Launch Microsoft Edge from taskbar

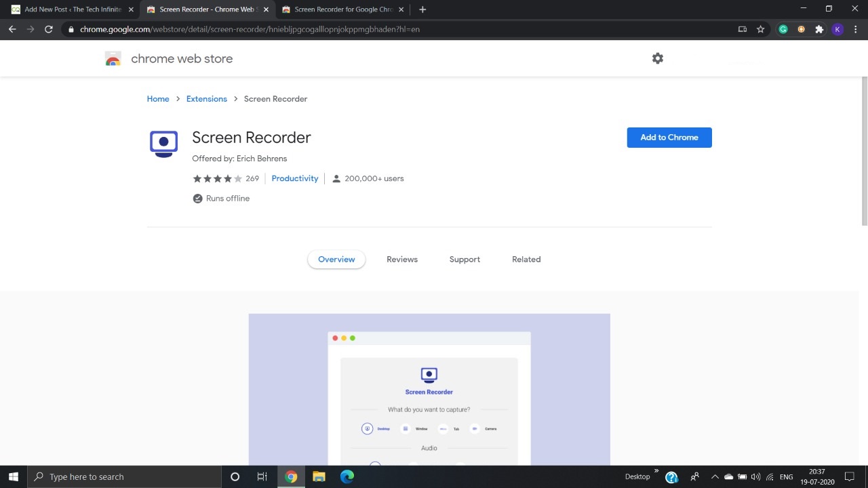coord(347,476)
